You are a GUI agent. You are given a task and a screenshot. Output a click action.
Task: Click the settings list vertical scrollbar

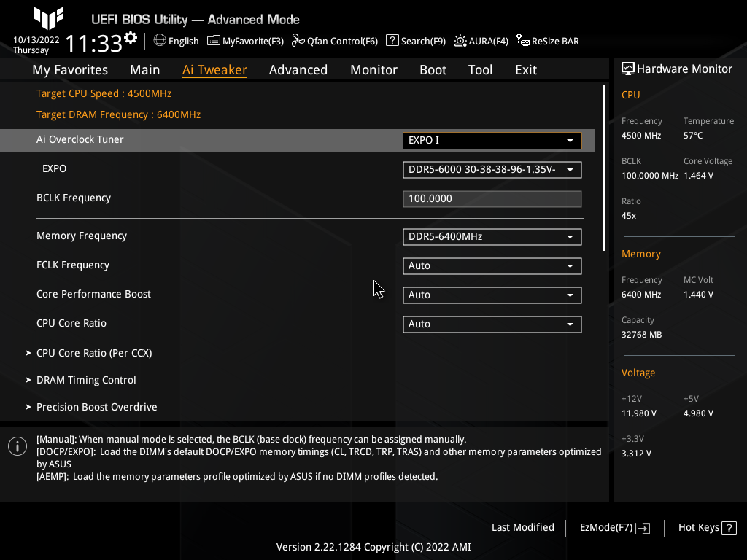604,168
